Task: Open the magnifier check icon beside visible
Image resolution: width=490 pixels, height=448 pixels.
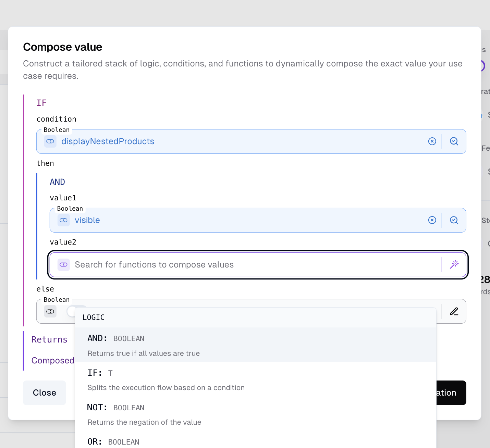Action: 454,220
